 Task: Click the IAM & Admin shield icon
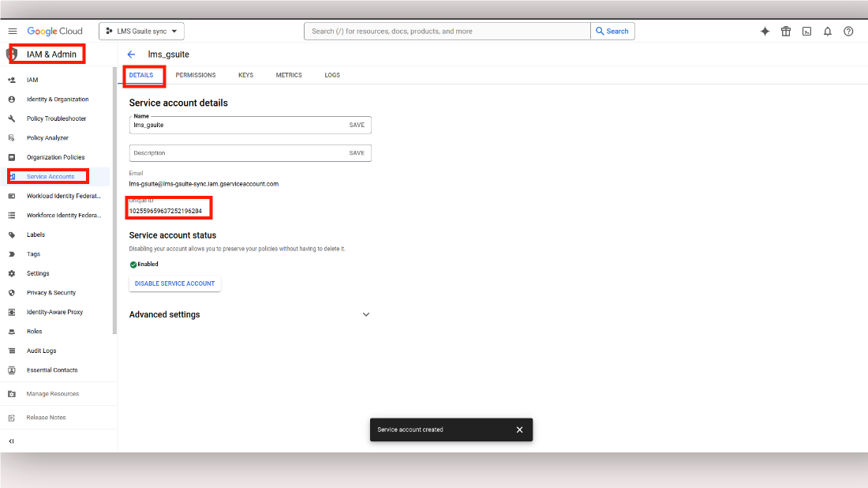[11, 54]
